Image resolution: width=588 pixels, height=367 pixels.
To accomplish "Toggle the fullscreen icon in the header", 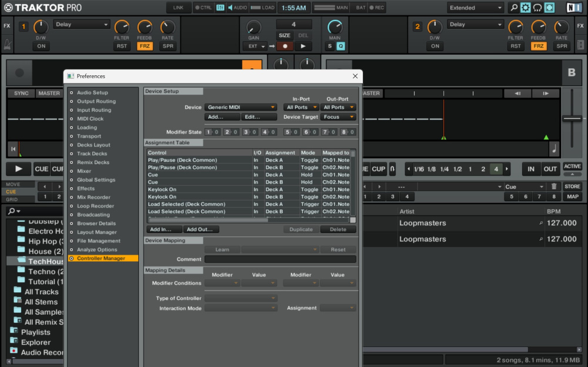I will pyautogui.click(x=549, y=8).
